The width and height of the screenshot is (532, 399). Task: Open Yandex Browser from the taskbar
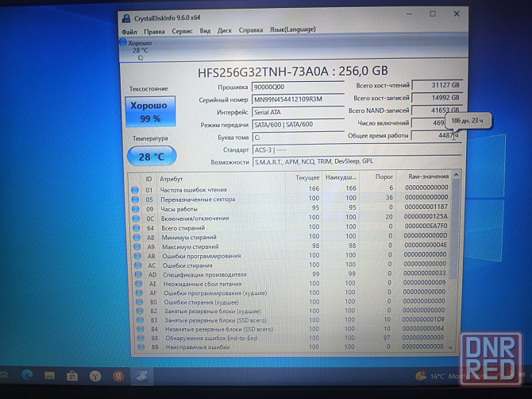pyautogui.click(x=95, y=376)
